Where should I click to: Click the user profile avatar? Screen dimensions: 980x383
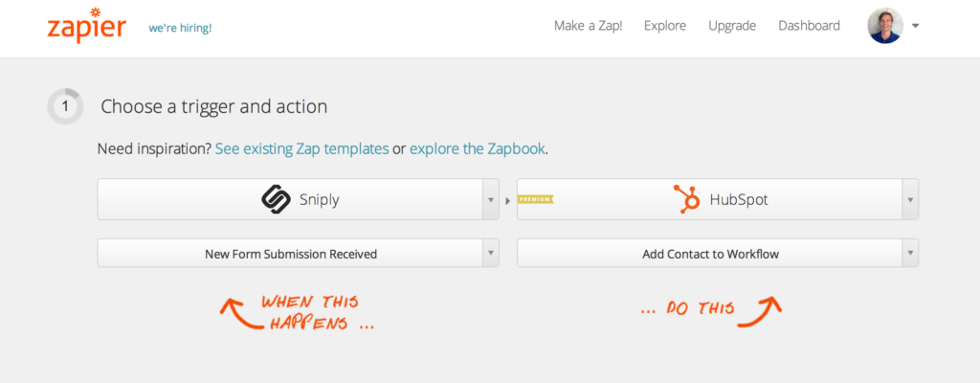click(885, 26)
